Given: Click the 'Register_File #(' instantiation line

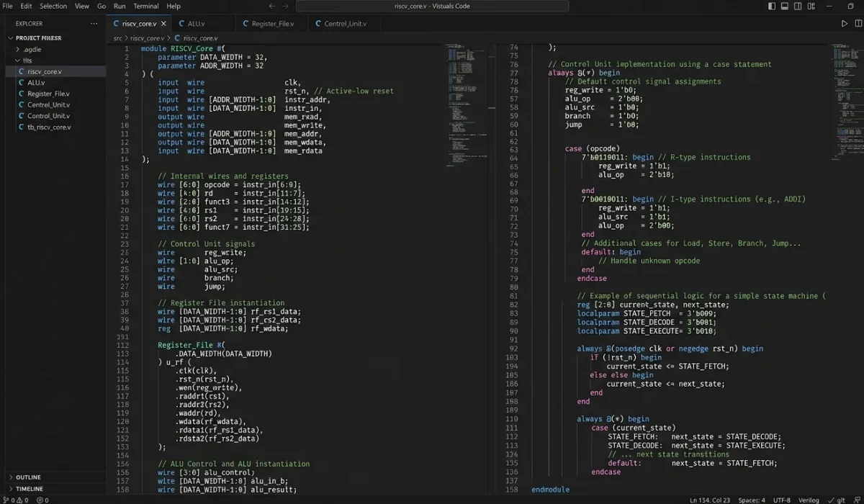Looking at the screenshot, I should (192, 345).
